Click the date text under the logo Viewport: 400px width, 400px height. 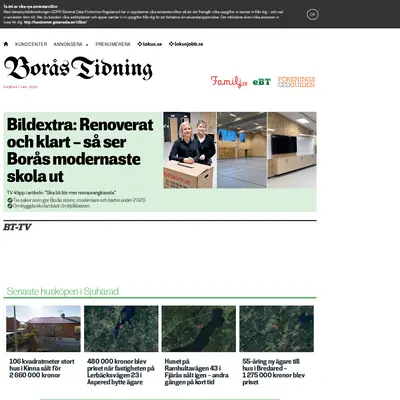[x=20, y=87]
